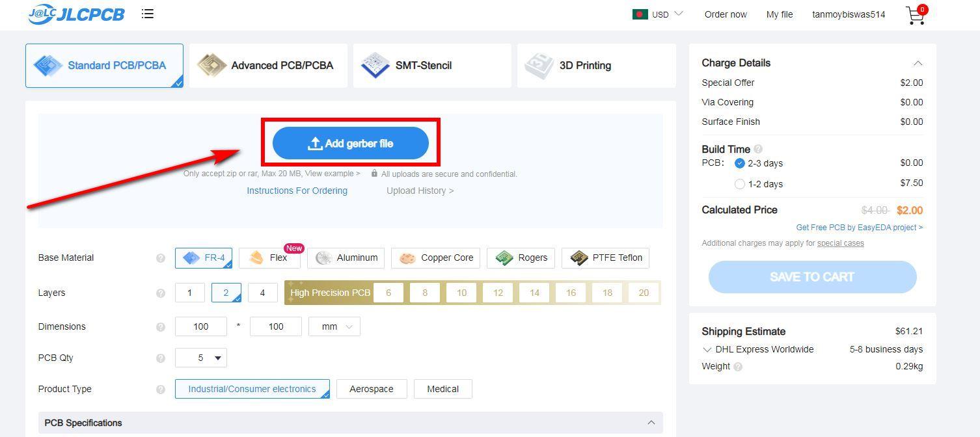The height and width of the screenshot is (437, 980).
Task: Choose 14 layers high precision option
Action: tap(534, 293)
